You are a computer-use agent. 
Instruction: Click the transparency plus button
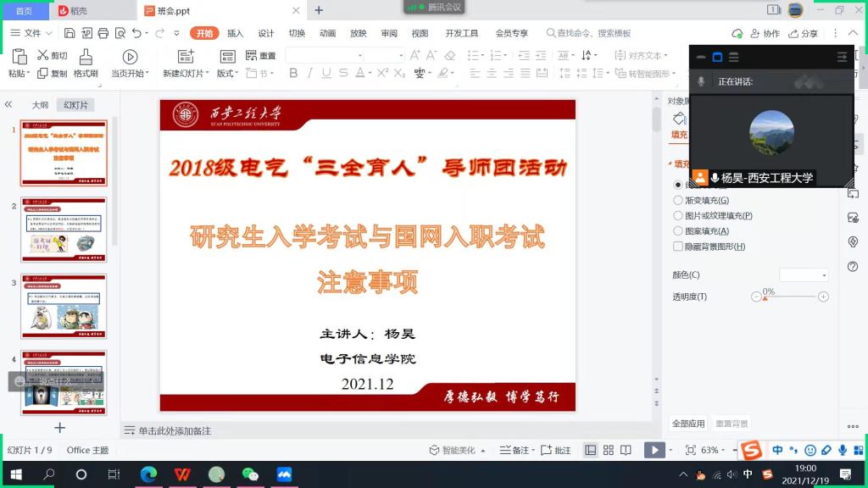823,297
